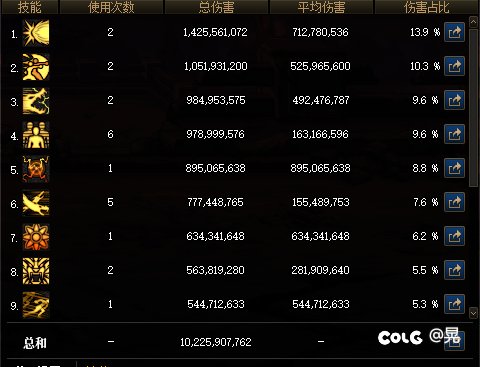This screenshot has height=367, width=480.
Task: Click the 使用次数 column header
Action: point(111,7)
